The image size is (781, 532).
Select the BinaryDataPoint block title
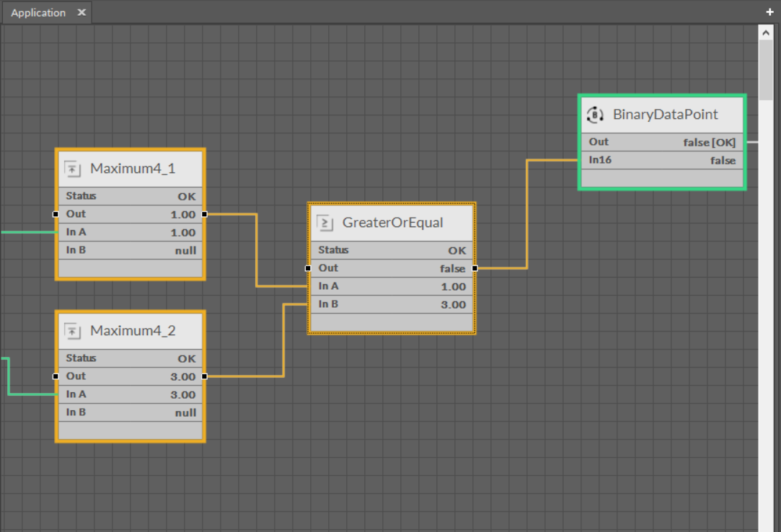[x=665, y=115]
